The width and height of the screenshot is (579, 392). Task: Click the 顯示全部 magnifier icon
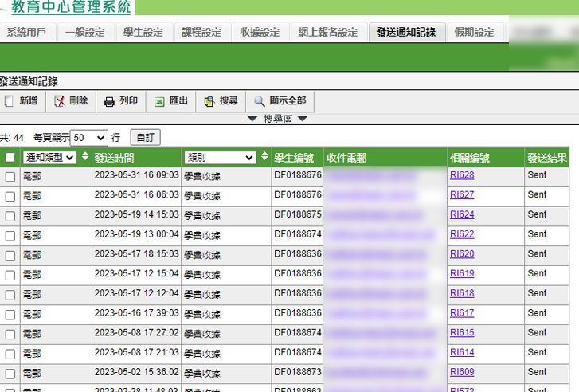click(x=259, y=101)
